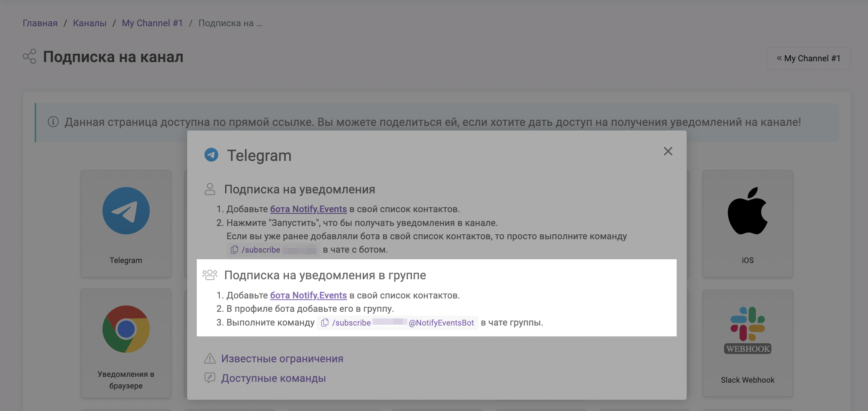The height and width of the screenshot is (411, 868).
Task: Click the Подписка на уведомления в группе heading
Action: (325, 275)
